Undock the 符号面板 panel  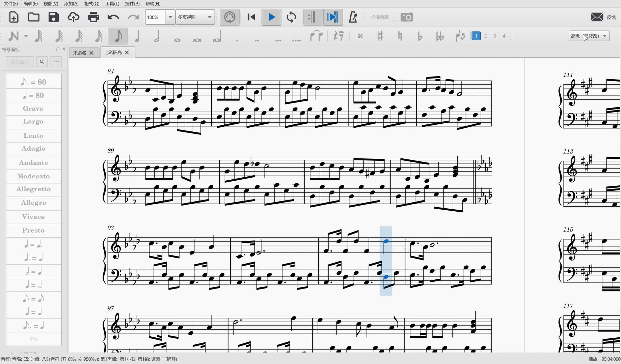point(58,49)
